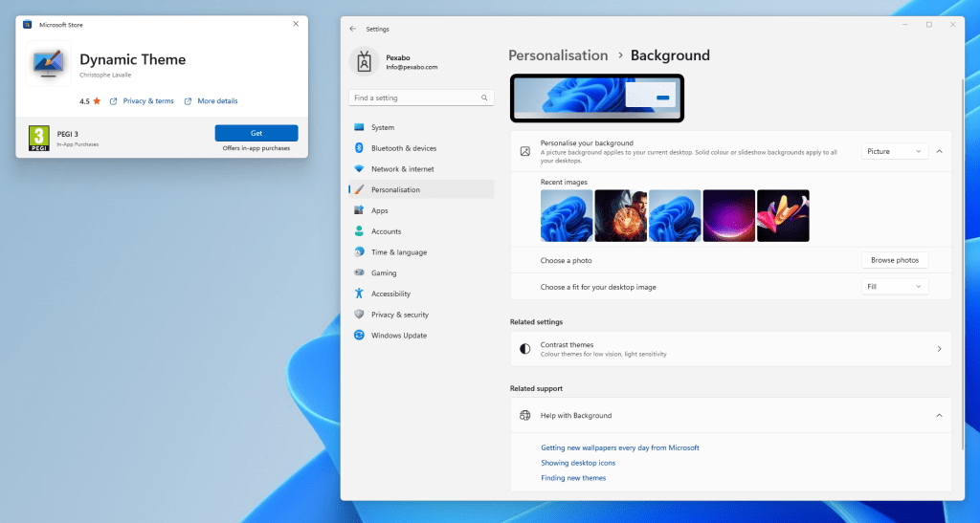Open the System settings category
This screenshot has height=523, width=980.
click(421, 127)
